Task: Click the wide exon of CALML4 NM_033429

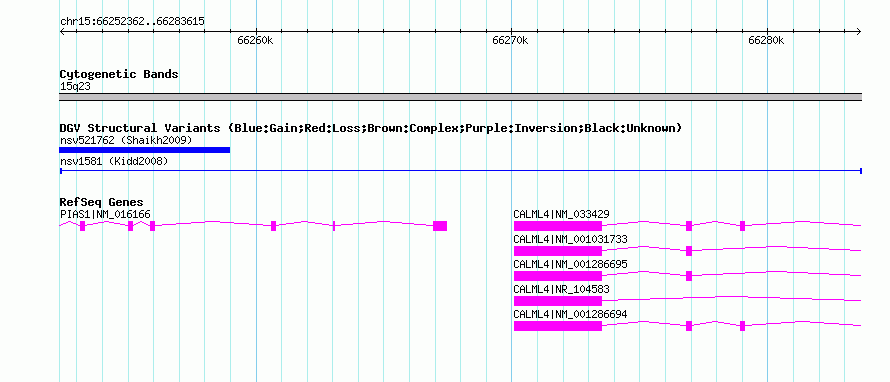Action: coord(558,226)
